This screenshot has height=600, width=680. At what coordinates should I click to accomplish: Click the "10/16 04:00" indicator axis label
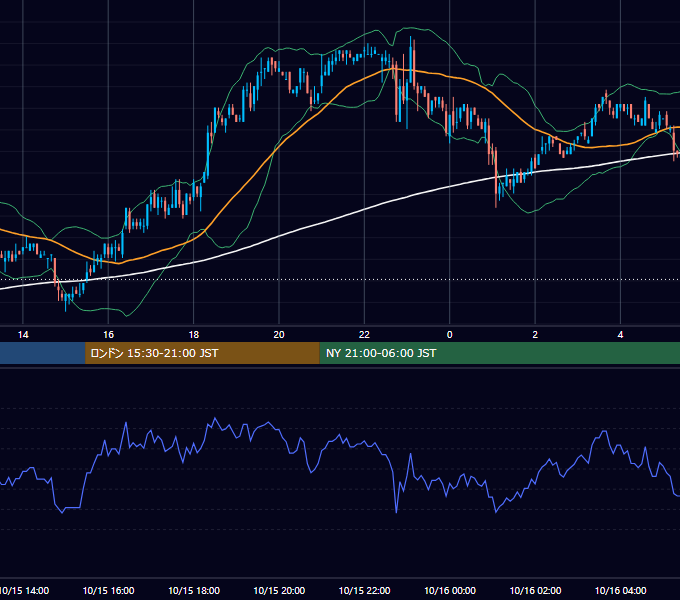coord(620,590)
